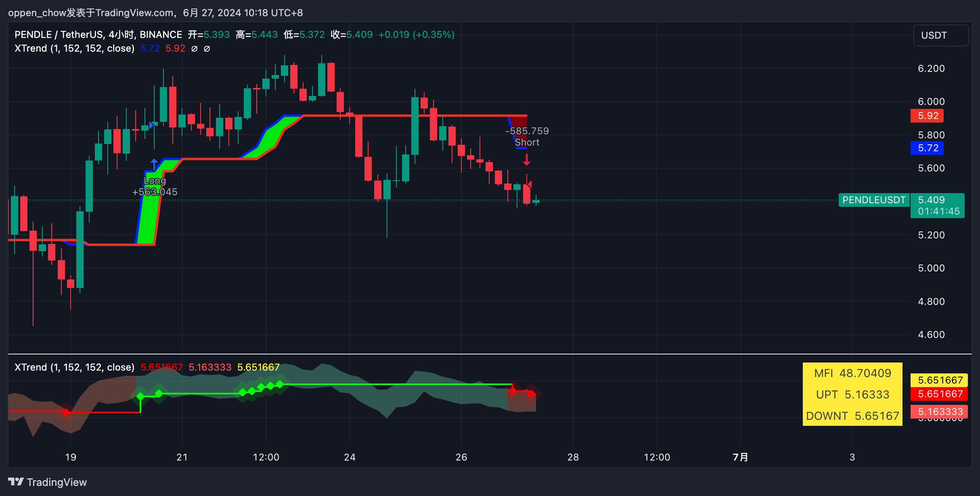The image size is (980, 496).
Task: Click the red 5.92 price axis label
Action: [x=927, y=116]
